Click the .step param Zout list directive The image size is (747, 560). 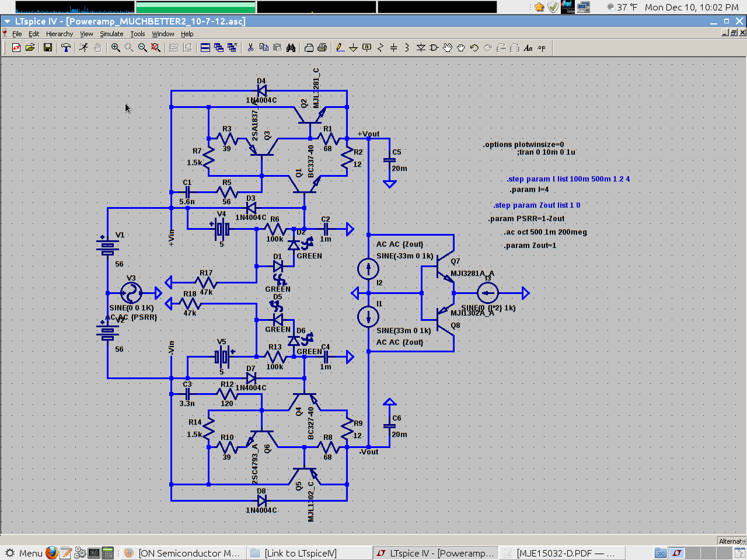(x=536, y=205)
